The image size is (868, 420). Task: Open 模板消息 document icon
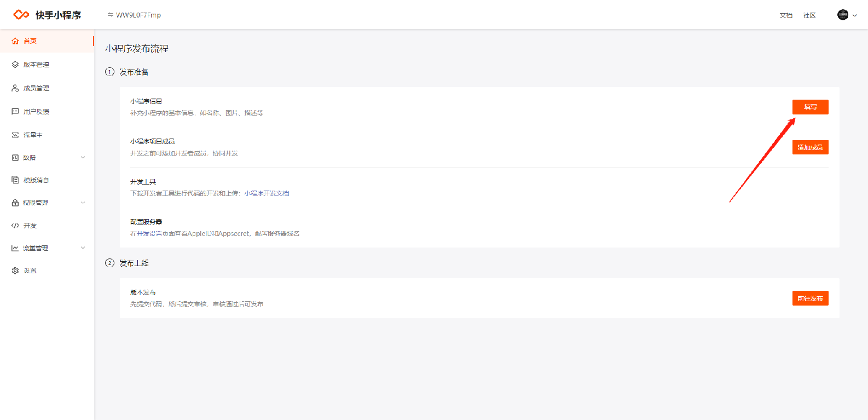[x=15, y=180]
